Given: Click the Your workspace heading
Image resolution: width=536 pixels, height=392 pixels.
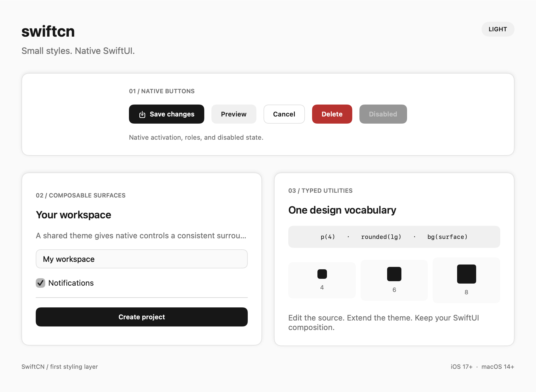Looking at the screenshot, I should [74, 215].
